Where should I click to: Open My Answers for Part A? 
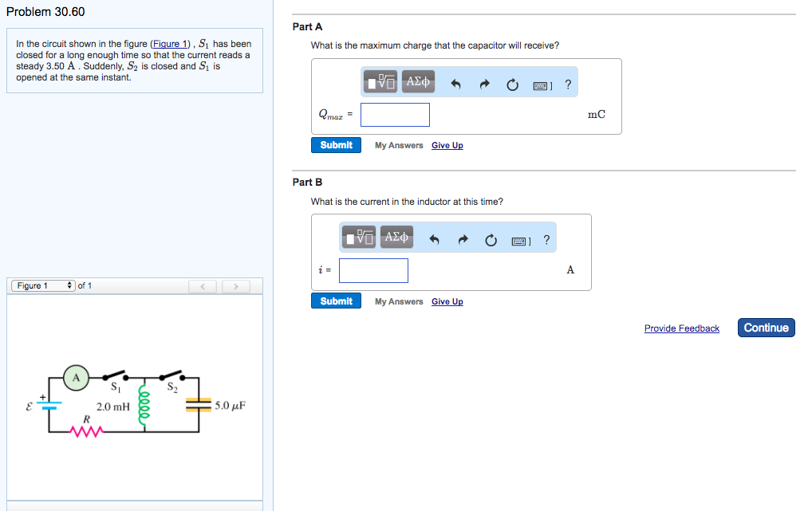(x=399, y=145)
